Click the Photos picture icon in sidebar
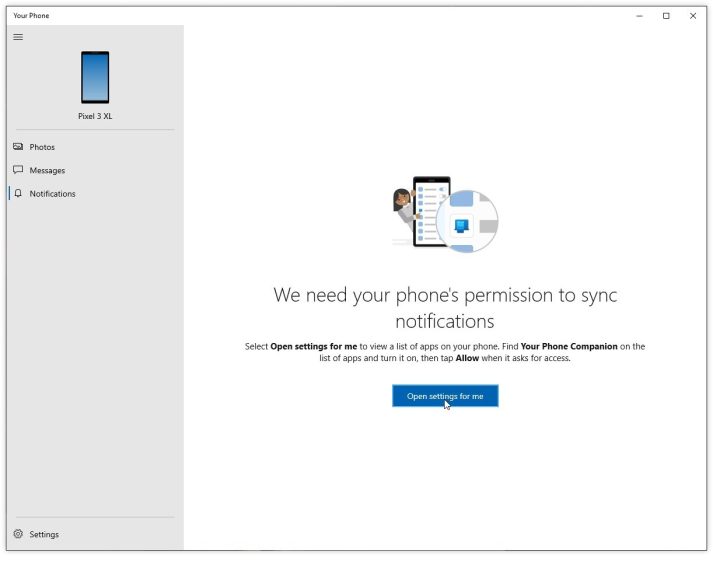The image size is (713, 574). [18, 146]
